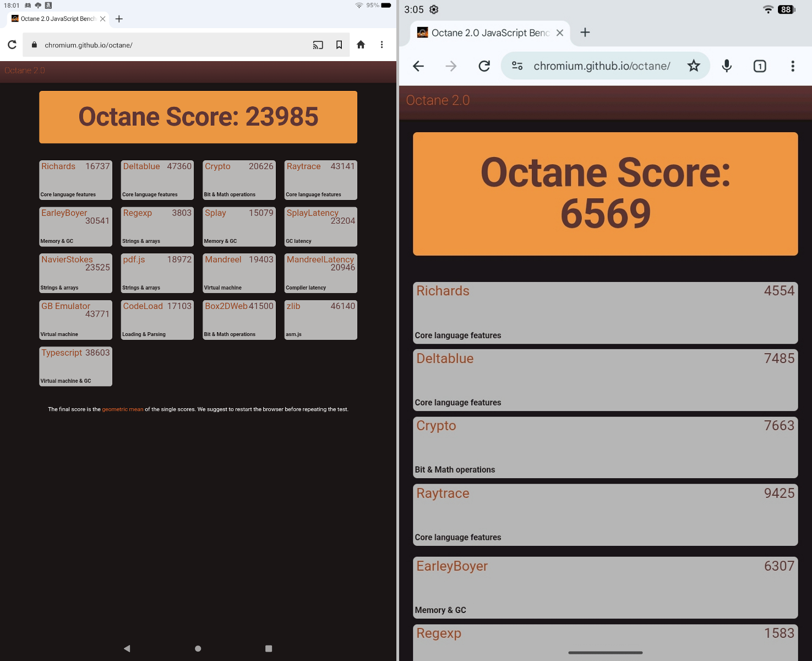The image size is (812, 661).
Task: Click the Octane 2.0 header in left browser
Action: 25,71
